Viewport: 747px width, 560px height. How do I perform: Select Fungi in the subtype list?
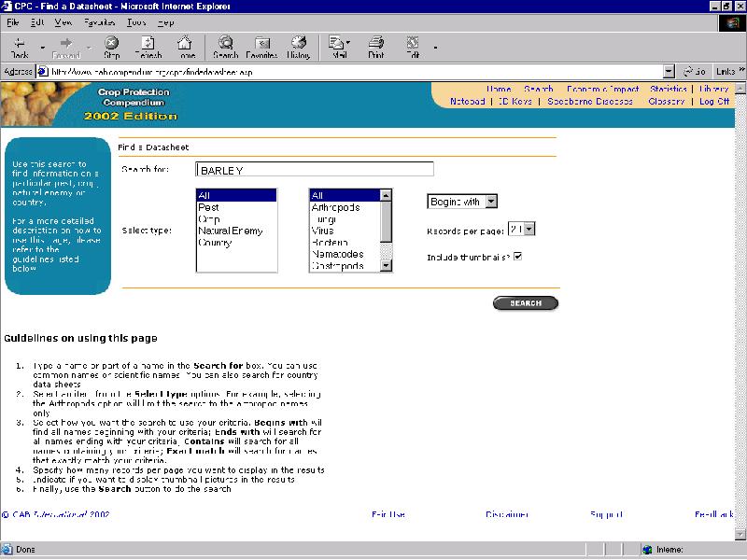(345, 219)
